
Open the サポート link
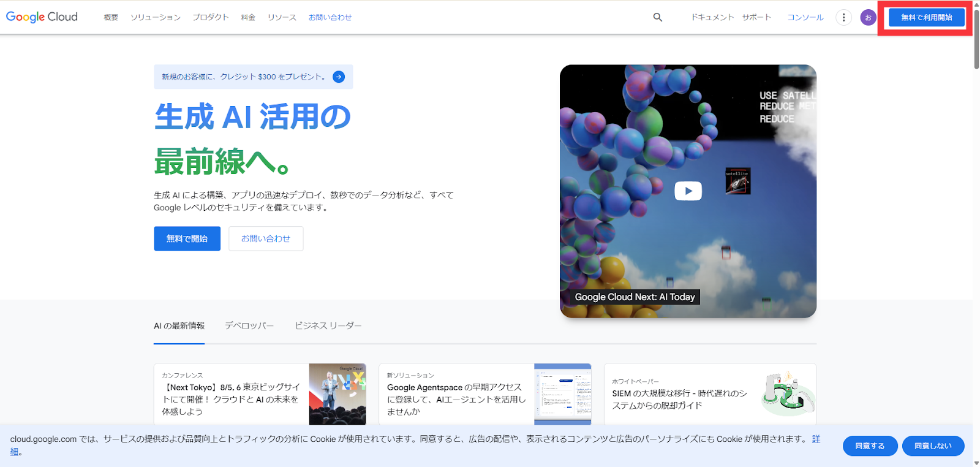coord(756,17)
